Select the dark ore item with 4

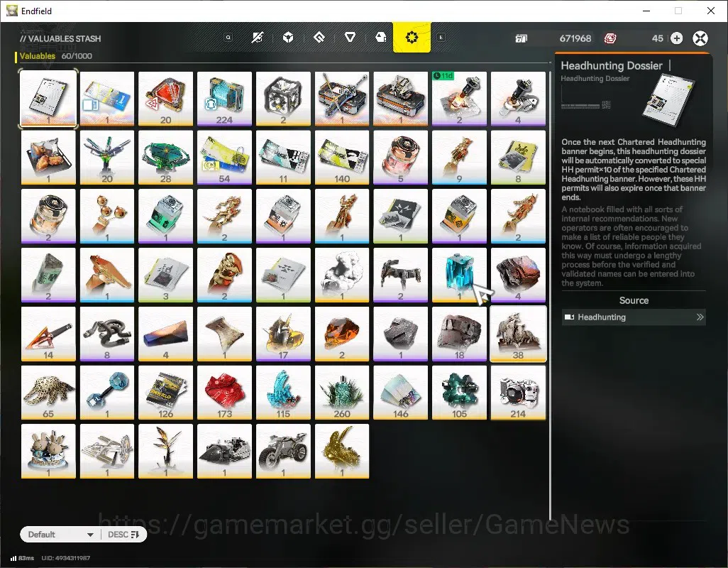tap(518, 275)
